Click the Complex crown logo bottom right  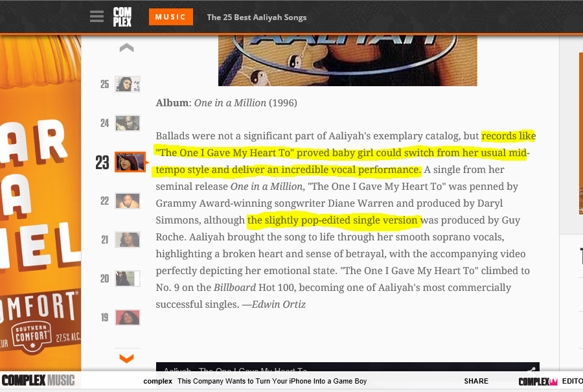[538, 382]
